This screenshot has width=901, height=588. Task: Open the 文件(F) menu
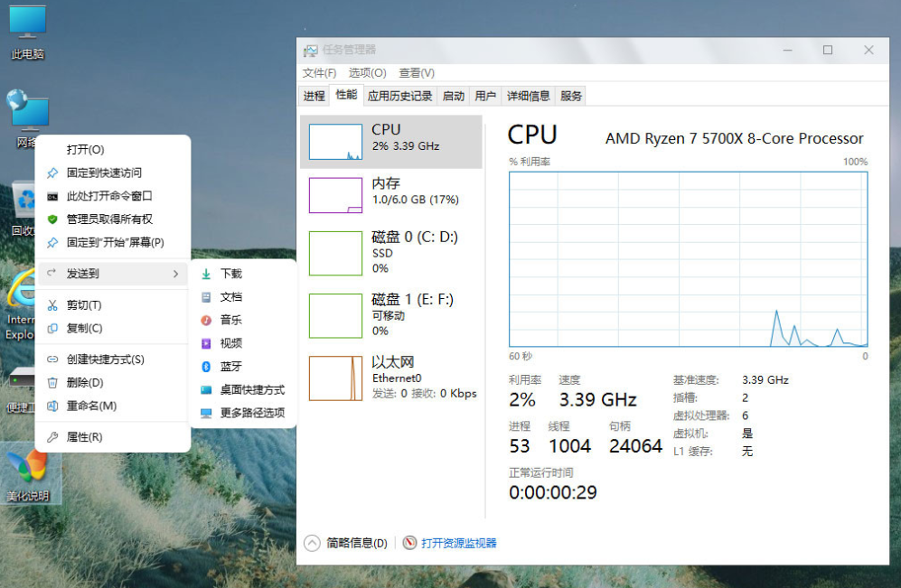tap(319, 73)
